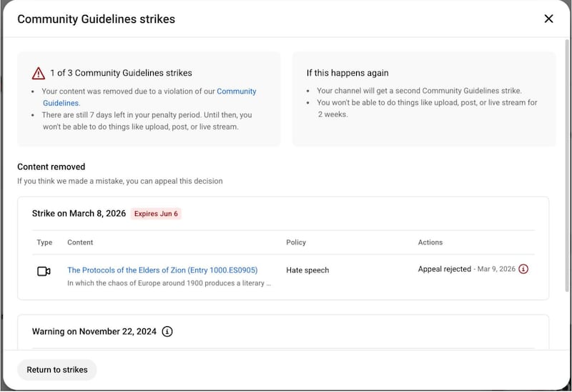Open the Community Guidelines link

pyautogui.click(x=236, y=92)
